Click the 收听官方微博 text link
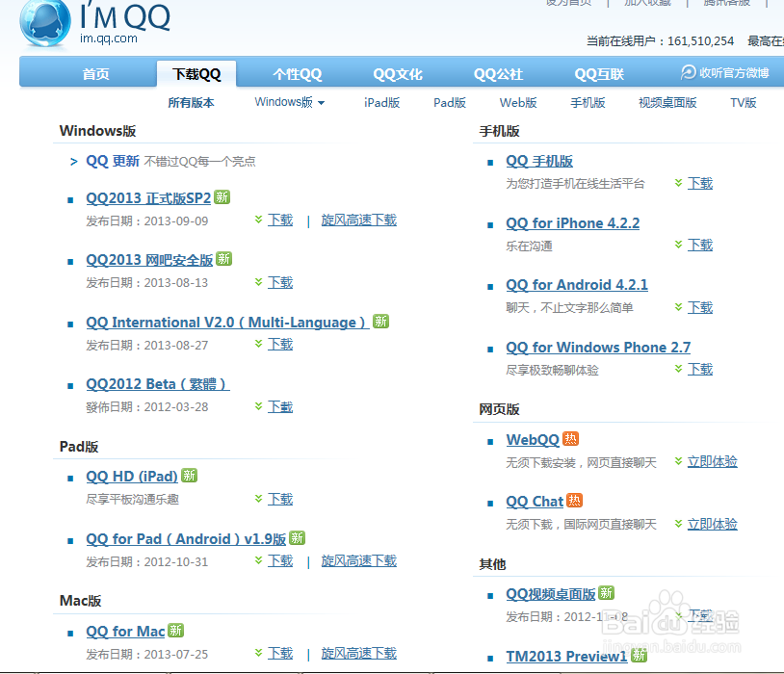784x674 pixels. point(734,73)
